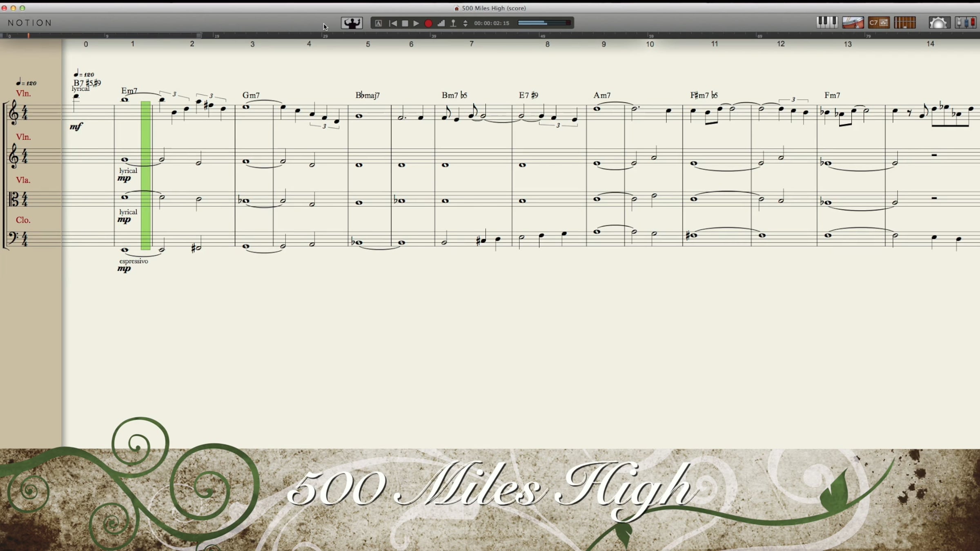Click the orange playhead marker on timeline
Viewport: 980px width, 551px height.
pyautogui.click(x=28, y=36)
